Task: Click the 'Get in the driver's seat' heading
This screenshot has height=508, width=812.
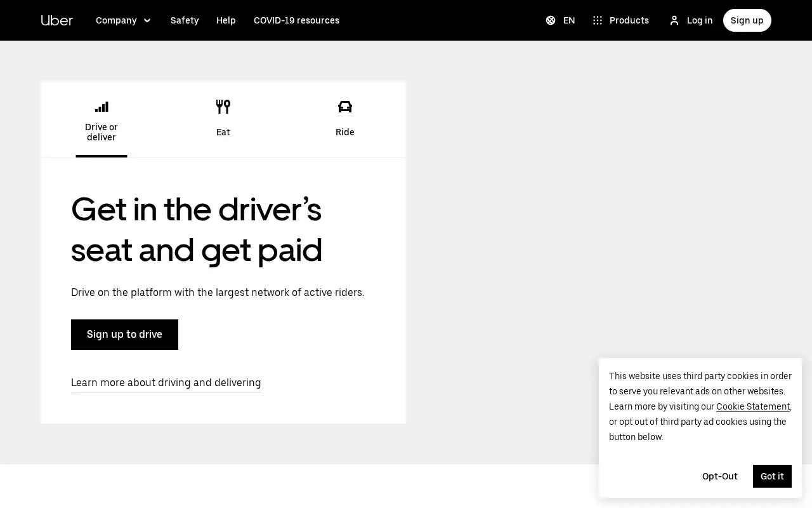Action: 197,229
